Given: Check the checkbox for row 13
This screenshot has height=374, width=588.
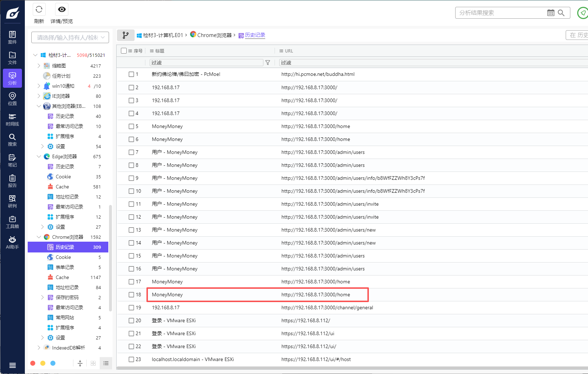Looking at the screenshot, I should (131, 230).
